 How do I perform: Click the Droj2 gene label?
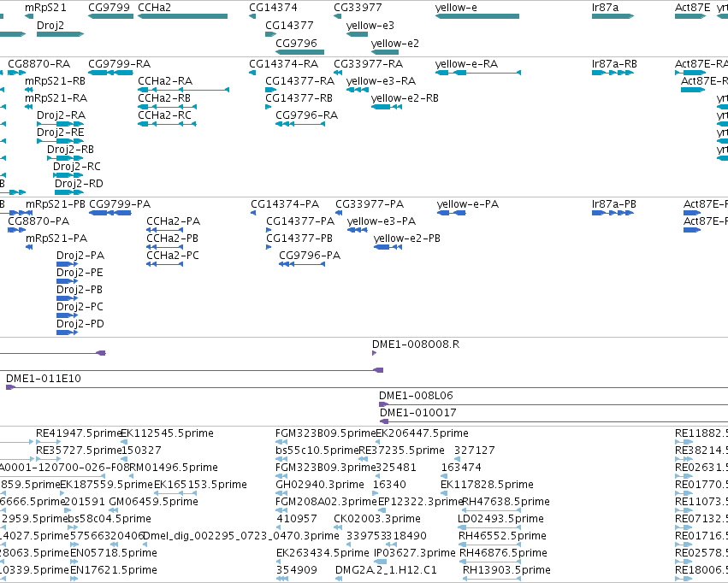(x=50, y=26)
